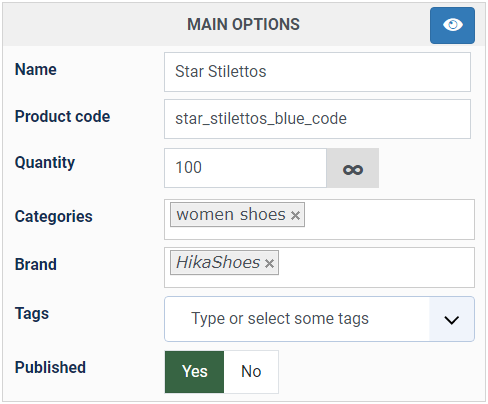Select the HikaShoes brand chip
The image size is (488, 404).
click(218, 263)
